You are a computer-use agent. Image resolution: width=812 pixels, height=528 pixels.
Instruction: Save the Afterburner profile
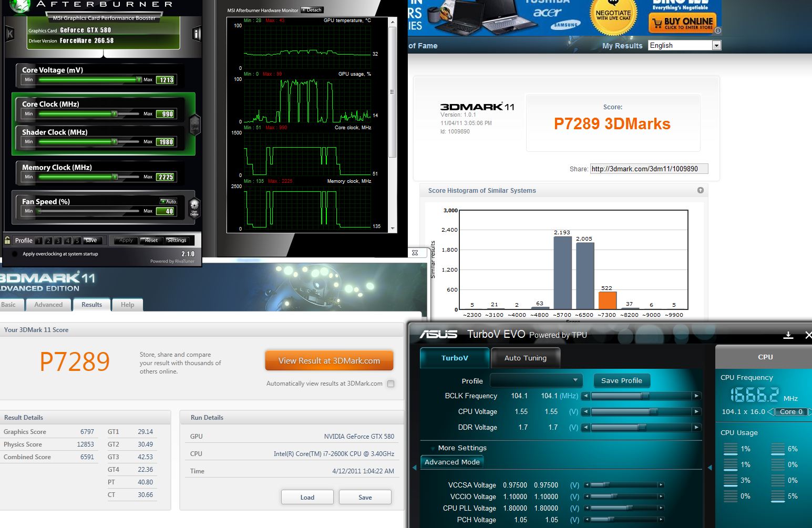(91, 240)
